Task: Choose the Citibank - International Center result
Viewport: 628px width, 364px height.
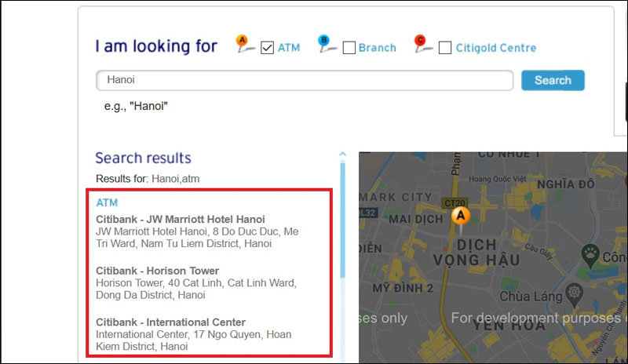Action: [x=170, y=322]
